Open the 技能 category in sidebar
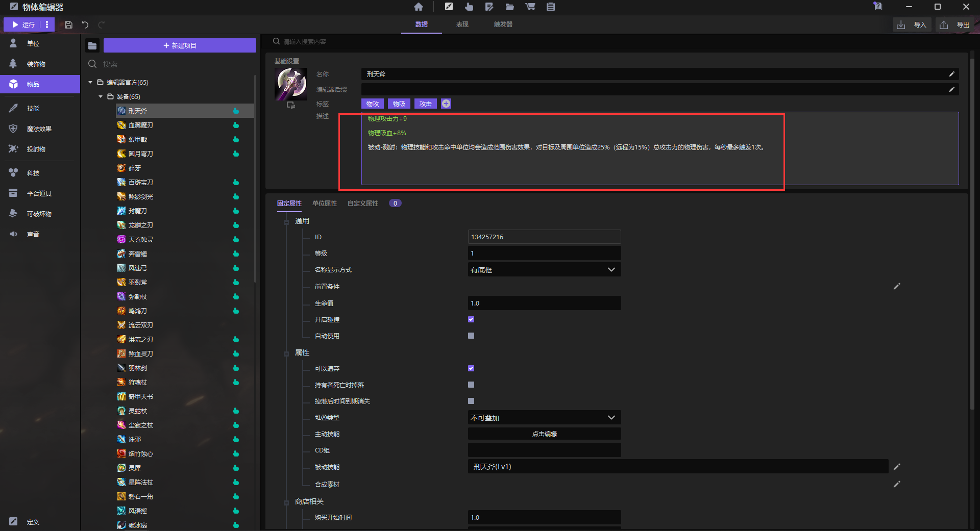 (x=40, y=108)
